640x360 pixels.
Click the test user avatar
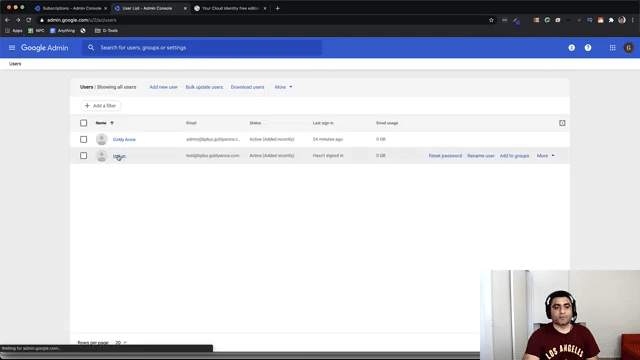(102, 156)
